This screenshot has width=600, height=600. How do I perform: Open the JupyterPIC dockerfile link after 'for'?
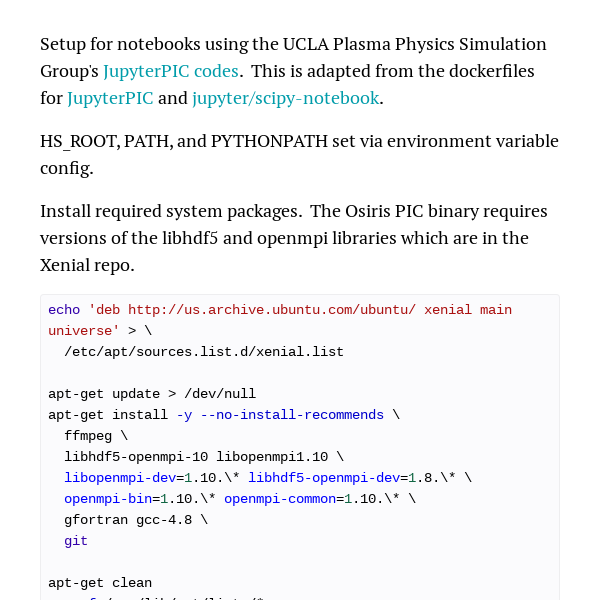tap(110, 98)
